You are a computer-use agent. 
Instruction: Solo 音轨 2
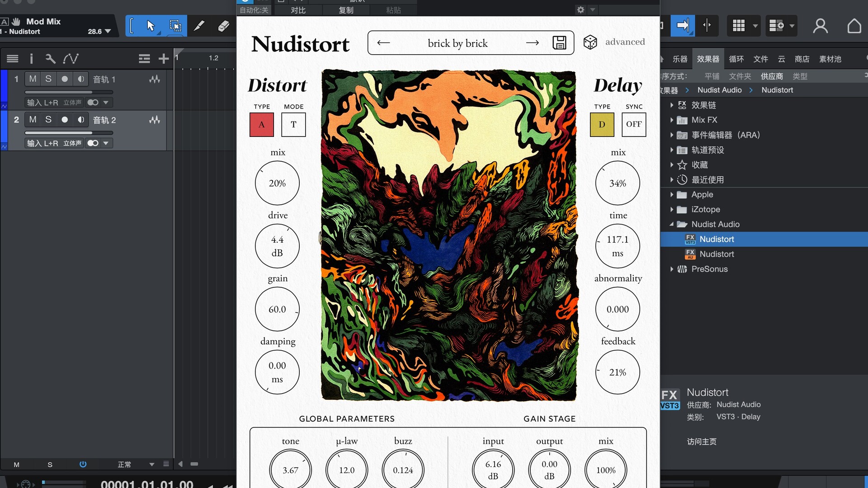pyautogui.click(x=48, y=120)
